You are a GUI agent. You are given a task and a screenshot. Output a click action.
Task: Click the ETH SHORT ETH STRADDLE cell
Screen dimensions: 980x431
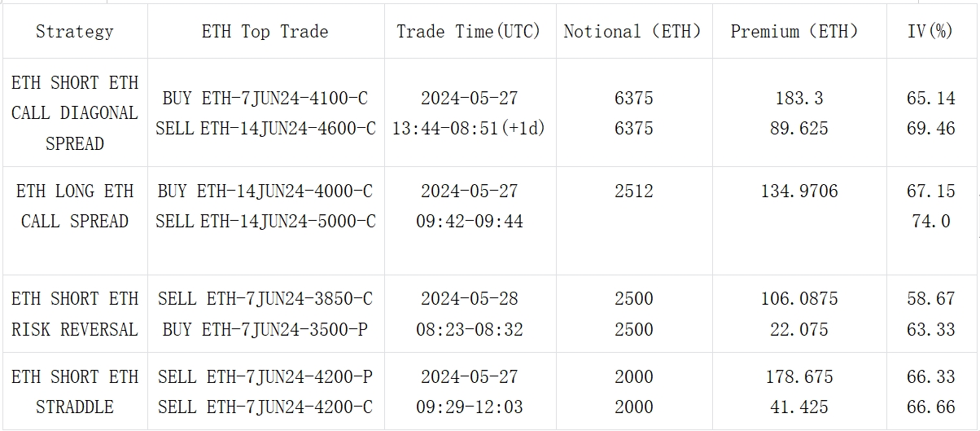point(75,391)
